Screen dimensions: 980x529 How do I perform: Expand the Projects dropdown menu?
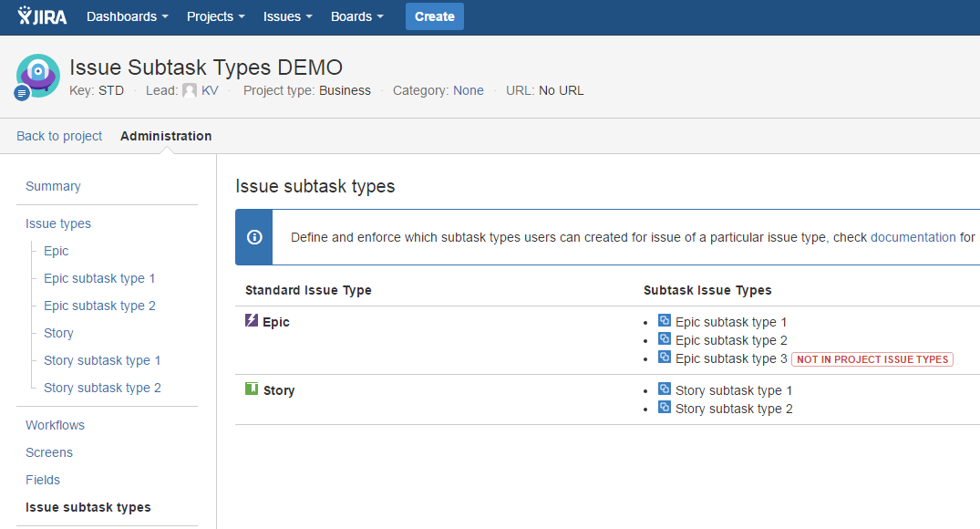[215, 16]
